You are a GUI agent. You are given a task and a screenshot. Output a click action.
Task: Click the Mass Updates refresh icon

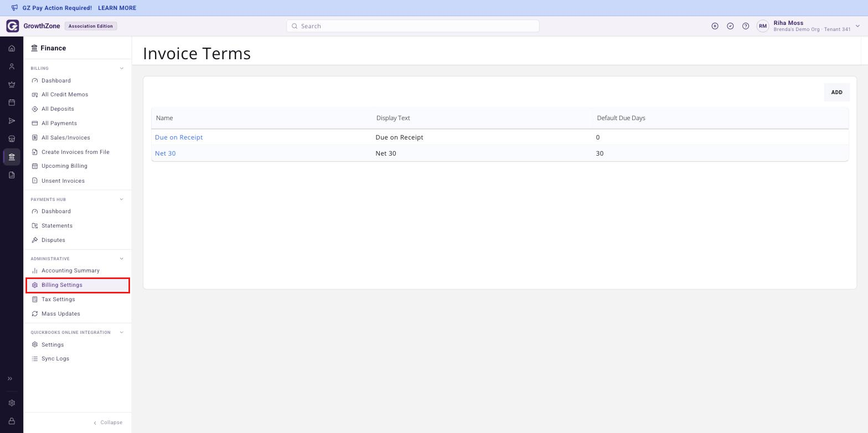[35, 314]
